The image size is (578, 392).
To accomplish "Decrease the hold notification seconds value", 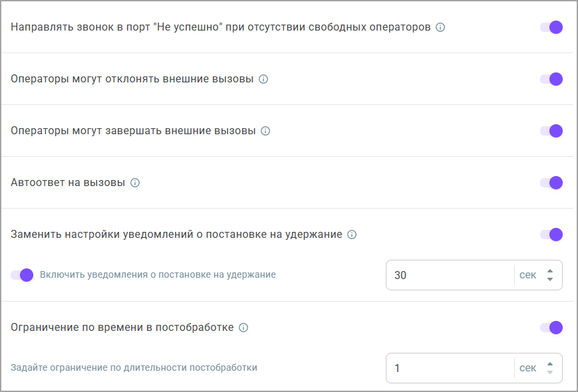I will (550, 279).
